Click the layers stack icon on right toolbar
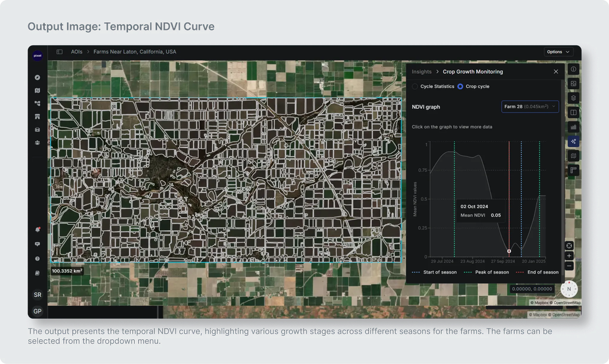 coord(573,98)
